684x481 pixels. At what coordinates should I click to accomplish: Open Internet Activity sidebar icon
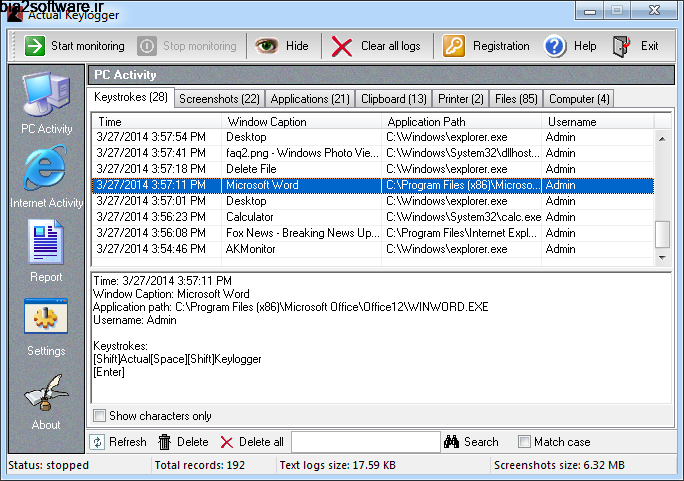point(45,168)
